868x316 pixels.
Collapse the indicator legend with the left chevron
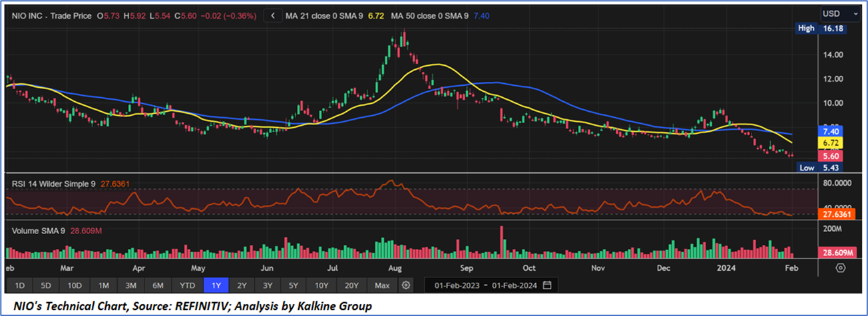[273, 15]
